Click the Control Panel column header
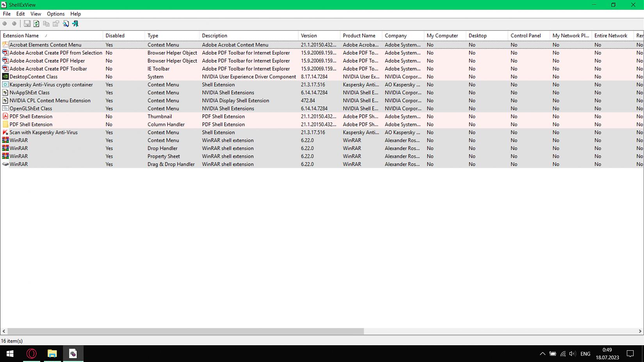Screen dimensions: 644x362 tap(529, 35)
